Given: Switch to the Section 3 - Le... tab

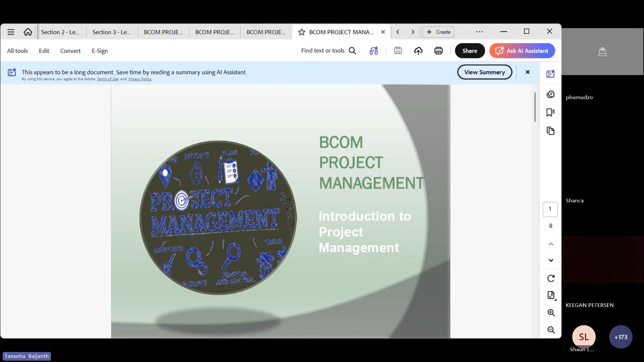Looking at the screenshot, I should [111, 32].
